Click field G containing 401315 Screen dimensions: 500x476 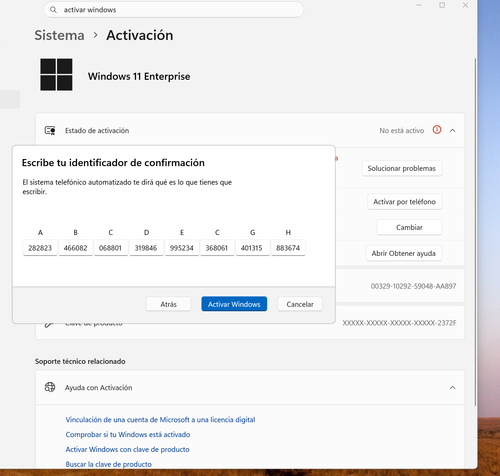click(x=252, y=248)
